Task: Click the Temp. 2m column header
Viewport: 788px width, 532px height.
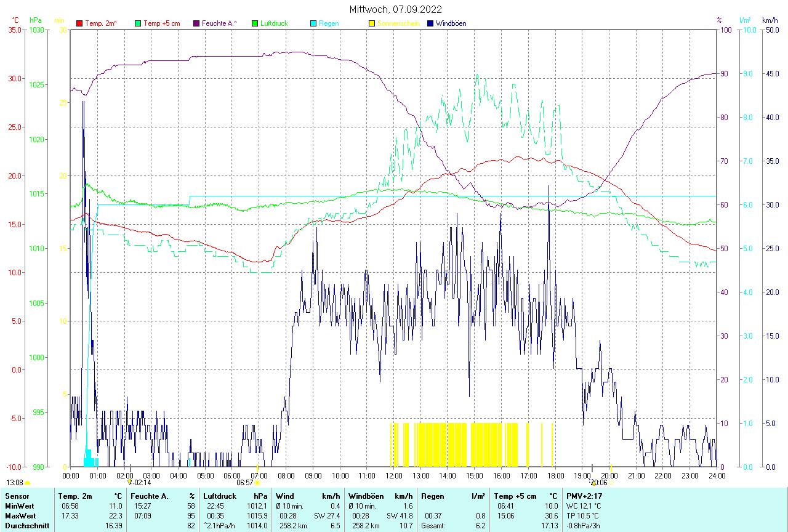Action: [75, 496]
